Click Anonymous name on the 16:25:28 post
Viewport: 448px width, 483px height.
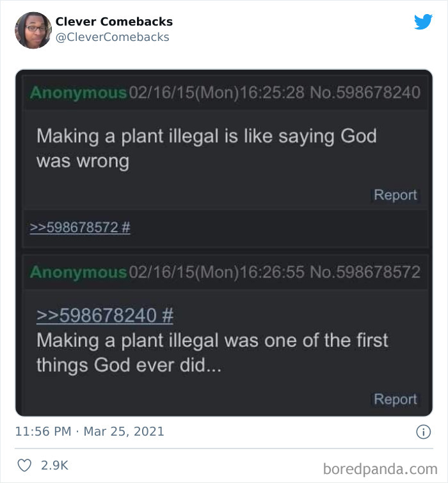pyautogui.click(x=78, y=93)
